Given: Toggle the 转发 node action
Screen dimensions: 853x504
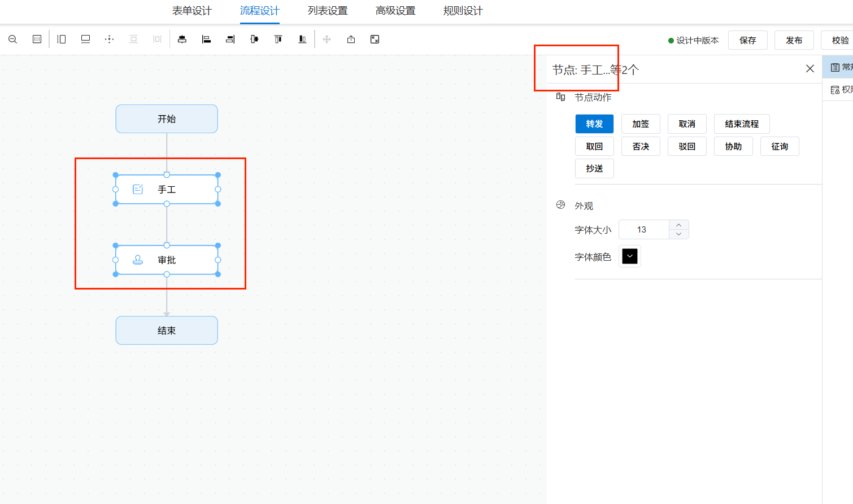Looking at the screenshot, I should (x=594, y=124).
